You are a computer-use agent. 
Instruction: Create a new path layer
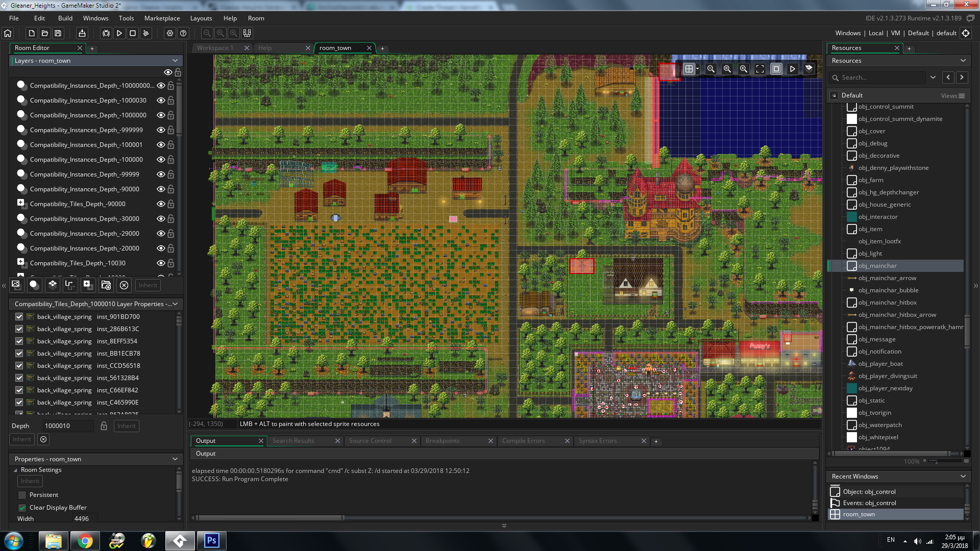tap(69, 285)
